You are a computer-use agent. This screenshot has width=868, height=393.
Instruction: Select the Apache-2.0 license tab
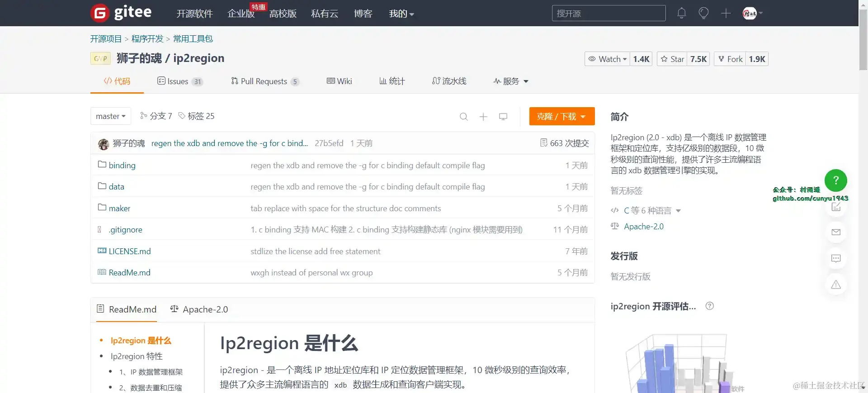pyautogui.click(x=199, y=309)
